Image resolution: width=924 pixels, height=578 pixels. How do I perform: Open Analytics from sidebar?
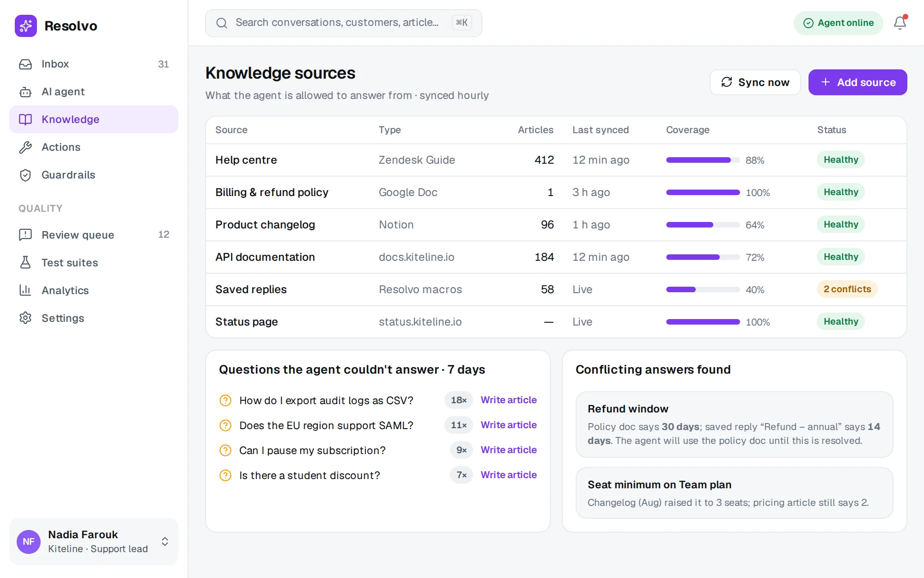point(94,290)
